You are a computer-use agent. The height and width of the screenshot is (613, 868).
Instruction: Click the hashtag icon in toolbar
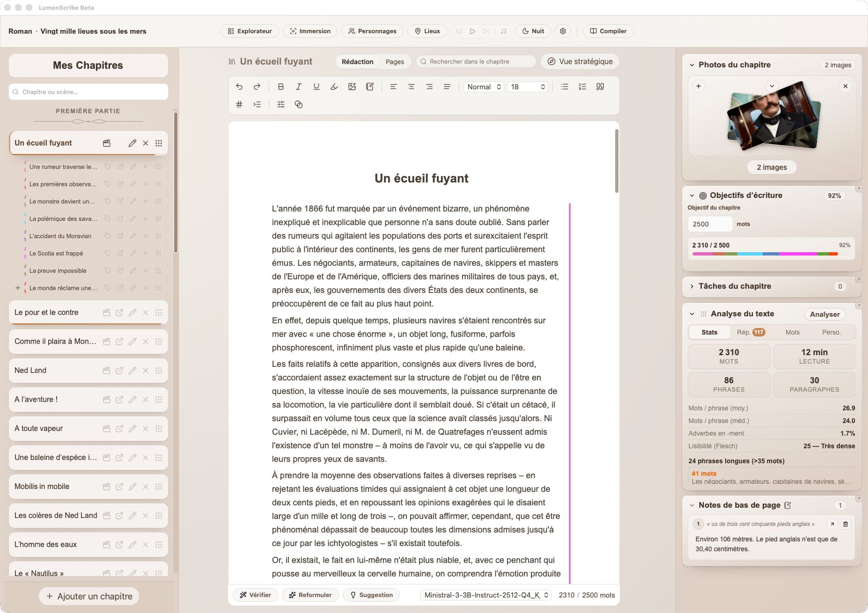point(239,104)
